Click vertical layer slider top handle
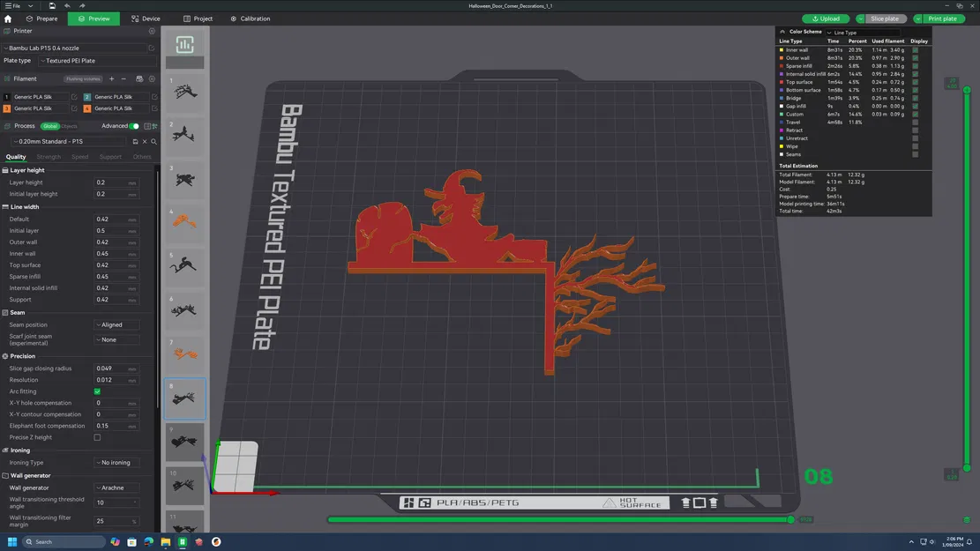Image resolution: width=980 pixels, height=551 pixels. click(967, 90)
